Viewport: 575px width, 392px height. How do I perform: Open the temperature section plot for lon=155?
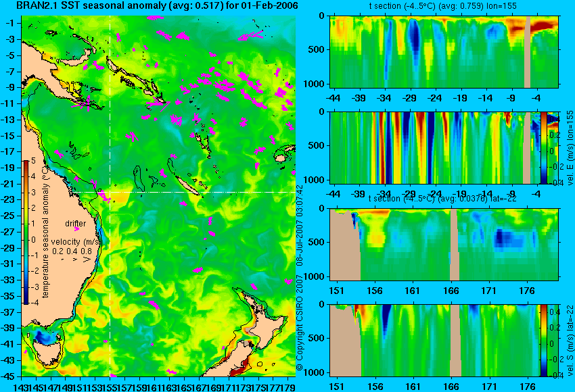click(x=444, y=51)
